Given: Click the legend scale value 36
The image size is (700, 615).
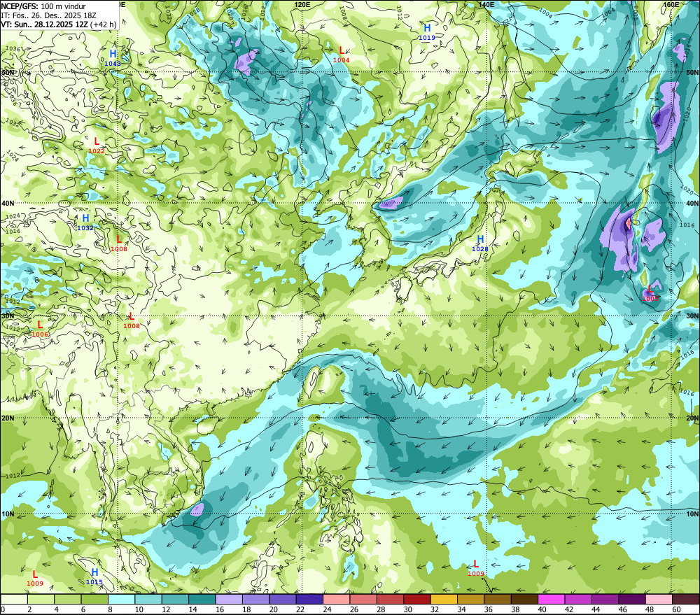Looking at the screenshot, I should click(489, 609).
